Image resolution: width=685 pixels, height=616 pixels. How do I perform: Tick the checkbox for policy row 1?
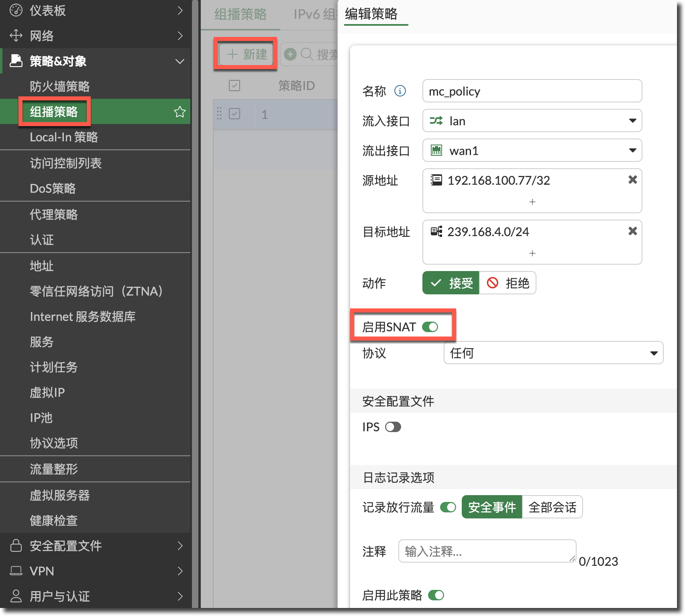pyautogui.click(x=234, y=114)
